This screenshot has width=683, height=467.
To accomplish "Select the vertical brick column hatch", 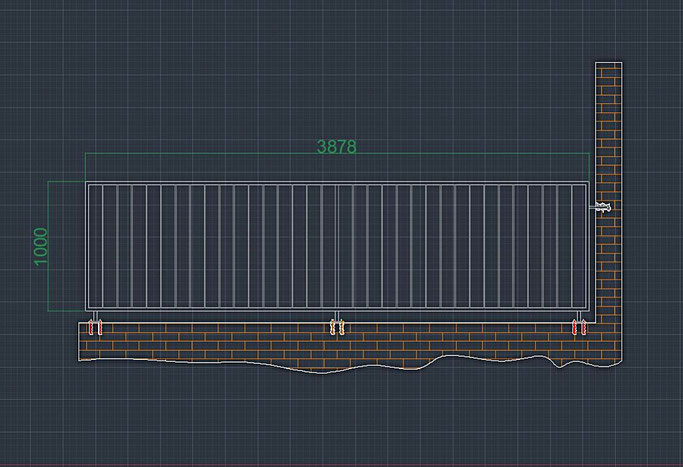I will pos(609,192).
